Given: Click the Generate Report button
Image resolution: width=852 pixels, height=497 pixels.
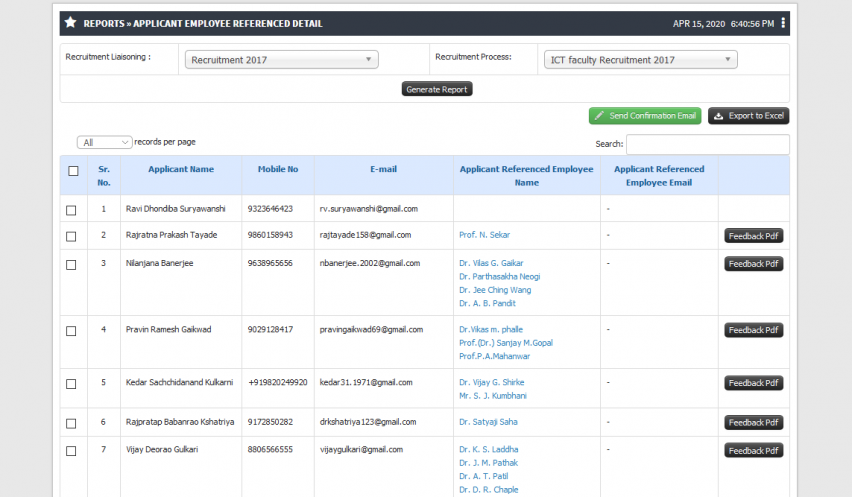Looking at the screenshot, I should (437, 89).
